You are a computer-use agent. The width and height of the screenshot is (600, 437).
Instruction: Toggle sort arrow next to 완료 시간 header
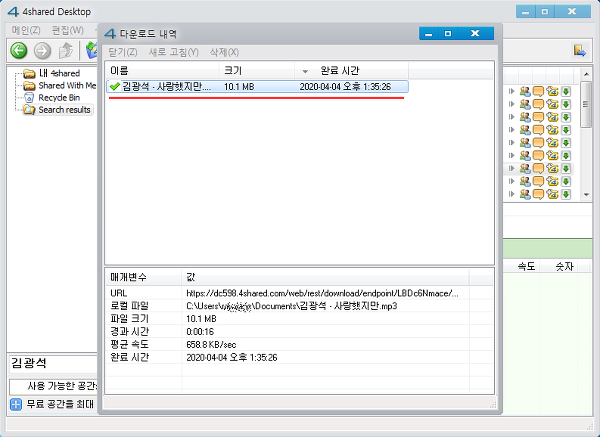click(x=305, y=71)
